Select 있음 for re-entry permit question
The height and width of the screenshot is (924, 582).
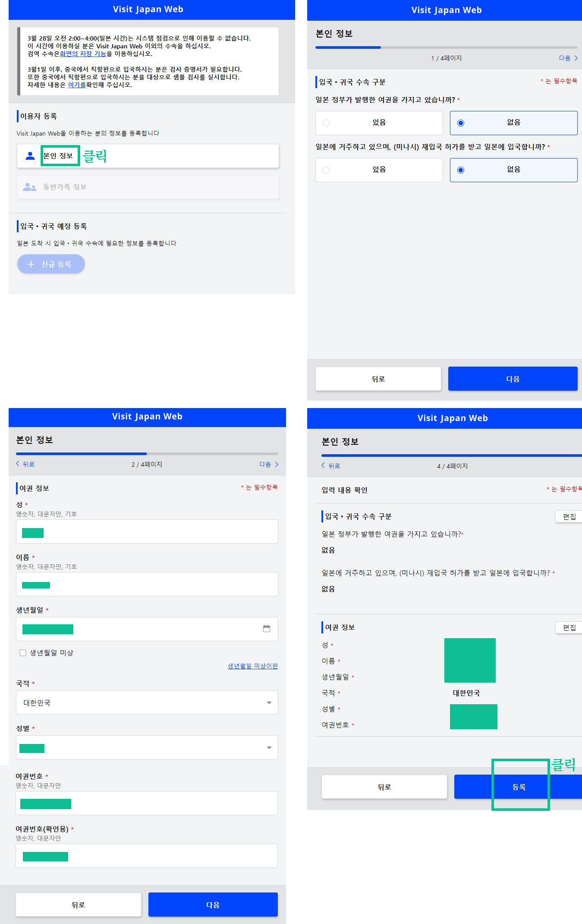point(379,170)
